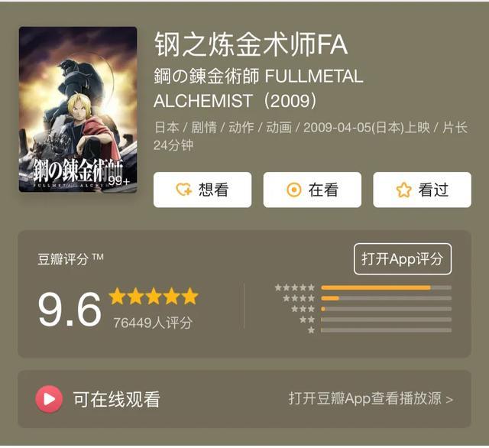Click the title 钢之炼金术师FA

point(251,44)
